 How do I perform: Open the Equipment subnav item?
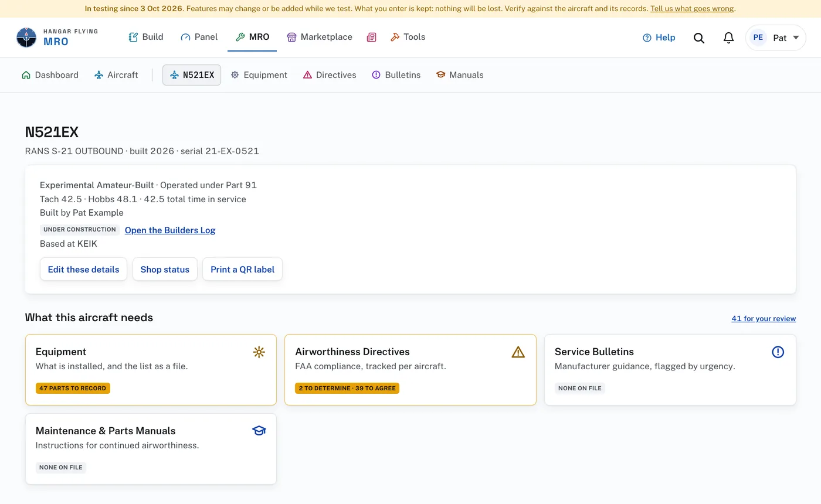[259, 75]
